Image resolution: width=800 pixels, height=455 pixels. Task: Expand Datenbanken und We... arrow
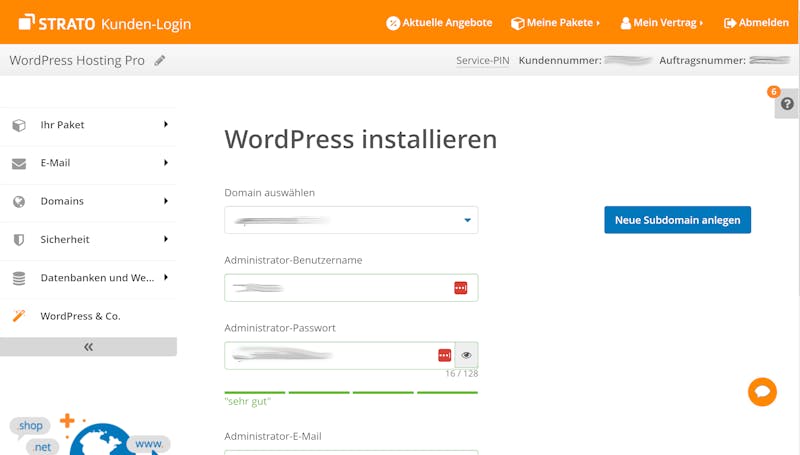(x=166, y=277)
